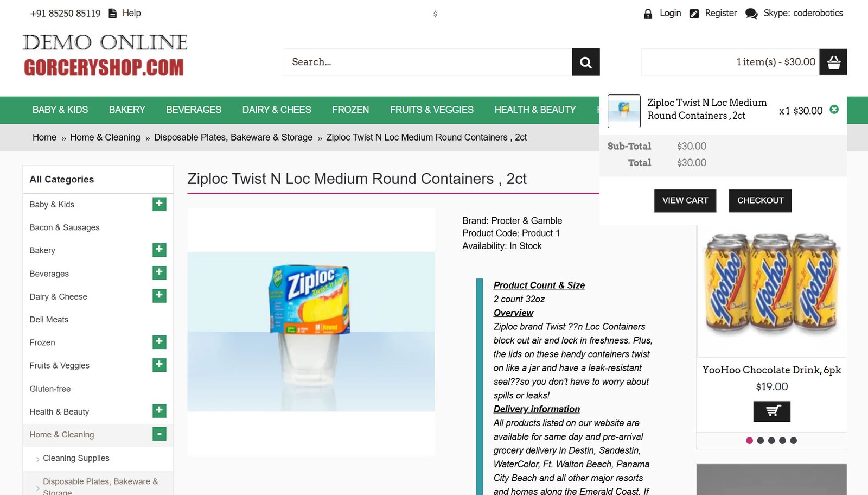This screenshot has width=868, height=495.
Task: Click the Register link
Action: pyautogui.click(x=721, y=13)
